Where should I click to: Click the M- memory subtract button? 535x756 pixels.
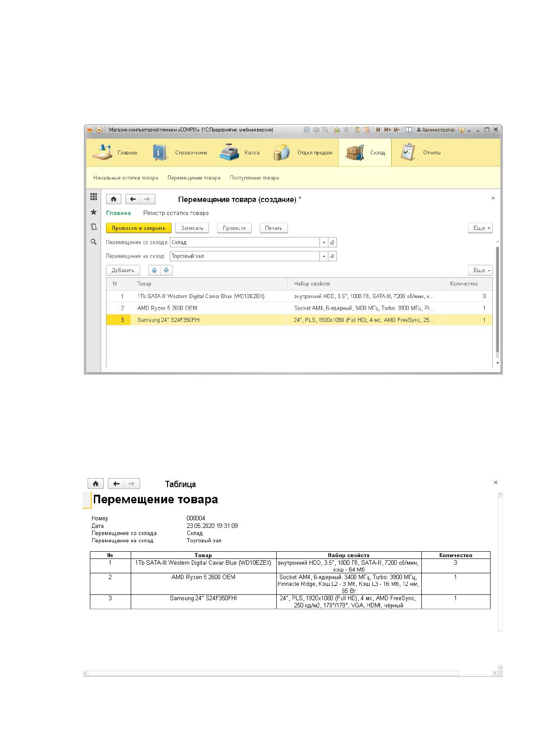pyautogui.click(x=397, y=130)
